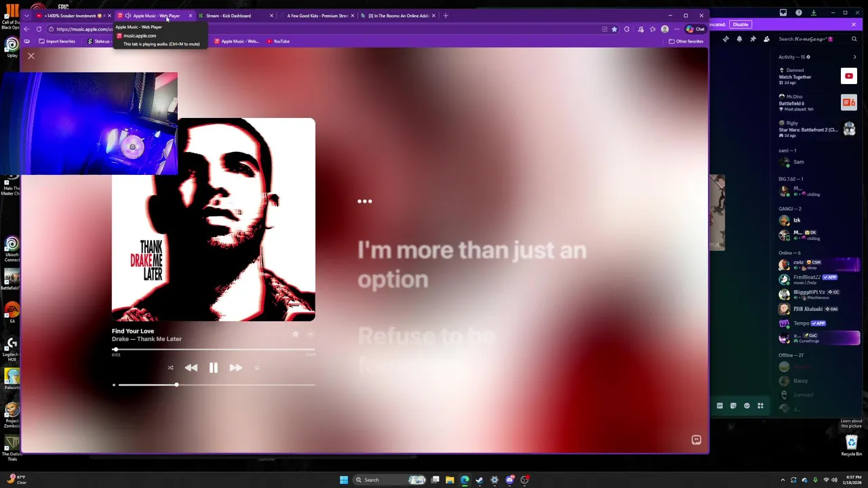
Task: Select FredBoat member in Discord
Action: point(818,279)
